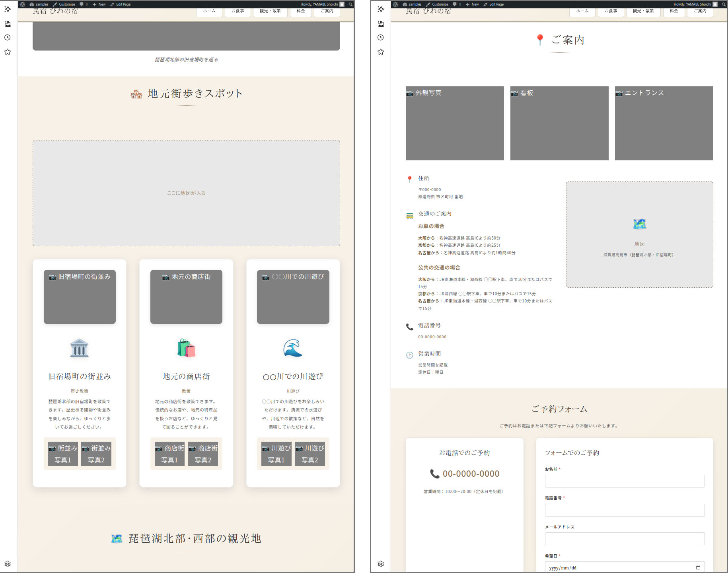
Task: Click the search magnifier in the right window admin bar
Action: coord(724,4)
